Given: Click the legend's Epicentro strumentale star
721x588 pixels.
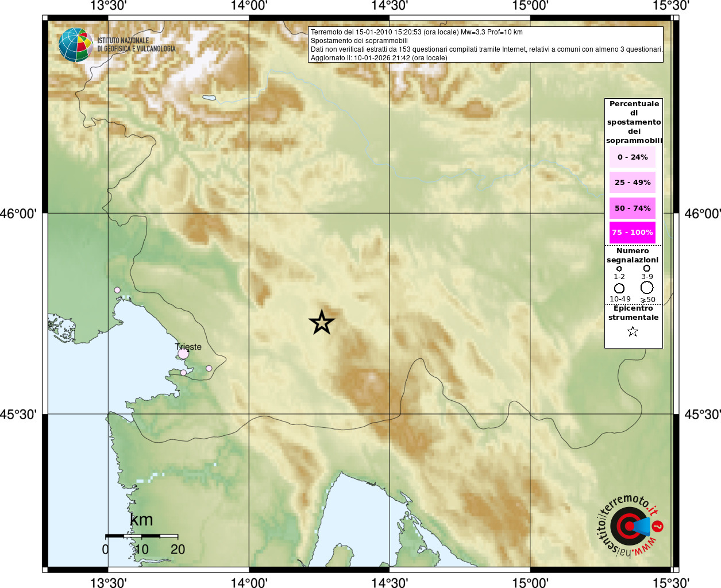Looking at the screenshot, I should click(633, 331).
